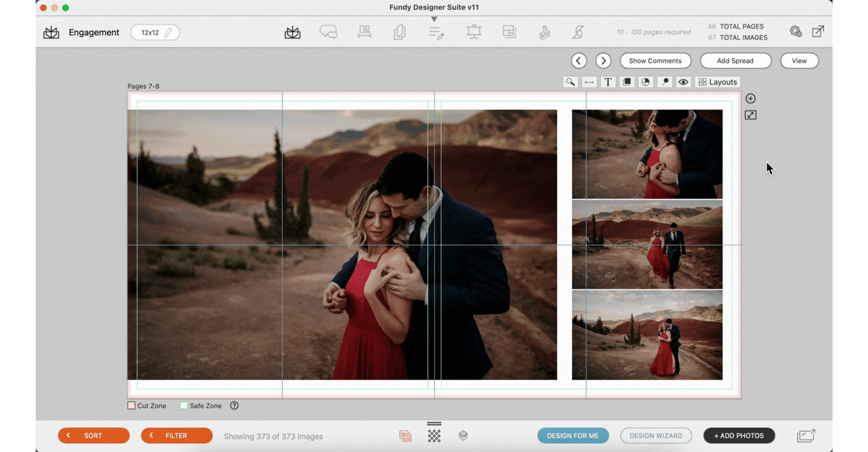Expand the SORT panel
Screen dimensions: 868x452
click(94, 436)
